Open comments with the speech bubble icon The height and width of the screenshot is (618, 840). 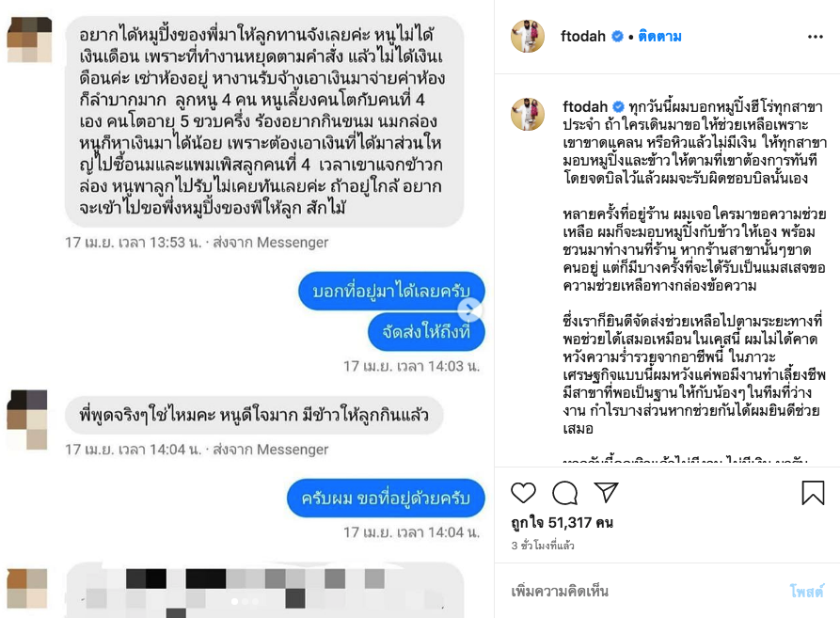click(564, 493)
